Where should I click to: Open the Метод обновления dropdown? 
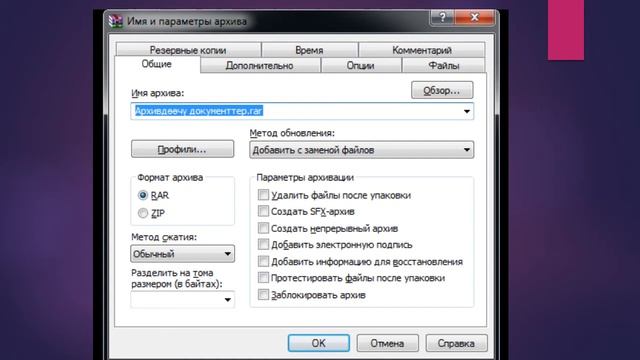pyautogui.click(x=361, y=150)
